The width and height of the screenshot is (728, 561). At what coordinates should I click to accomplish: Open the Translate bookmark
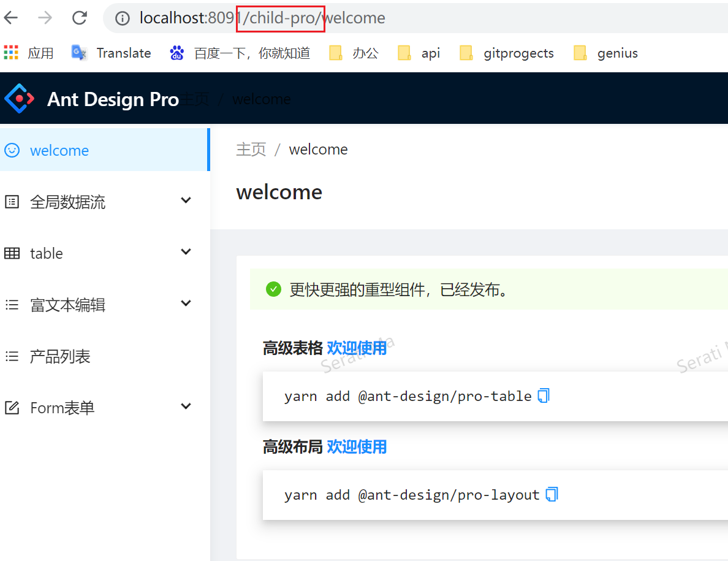124,53
